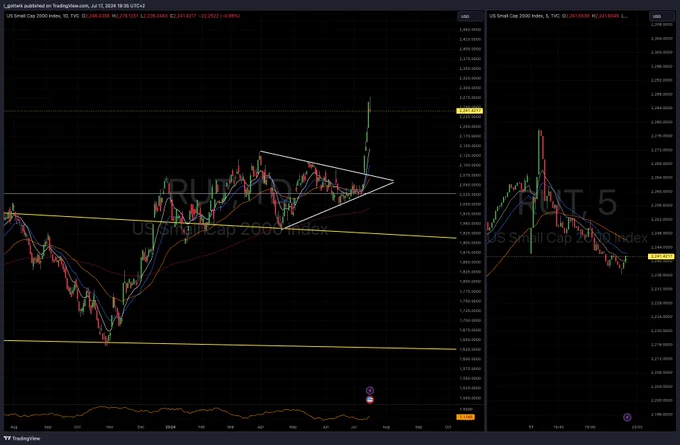Viewport: 680px width, 445px height.
Task: Click the 5-minute chart title 'US Small Cap 2000 Index, 5, TVC'
Action: point(524,16)
